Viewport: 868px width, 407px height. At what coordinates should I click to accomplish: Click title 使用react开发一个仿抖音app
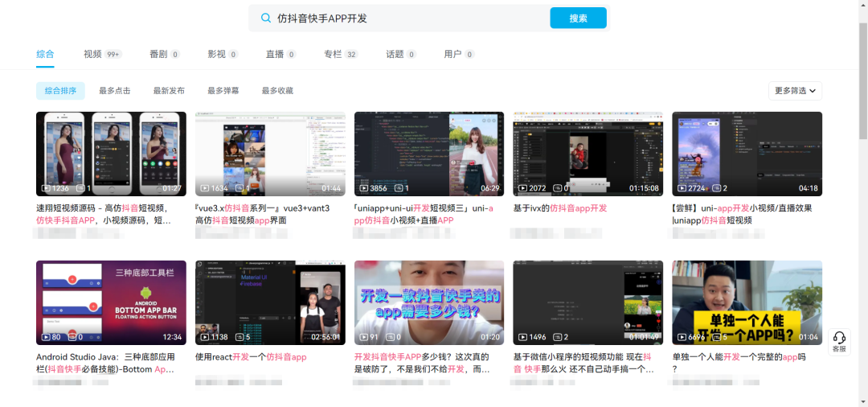click(251, 357)
